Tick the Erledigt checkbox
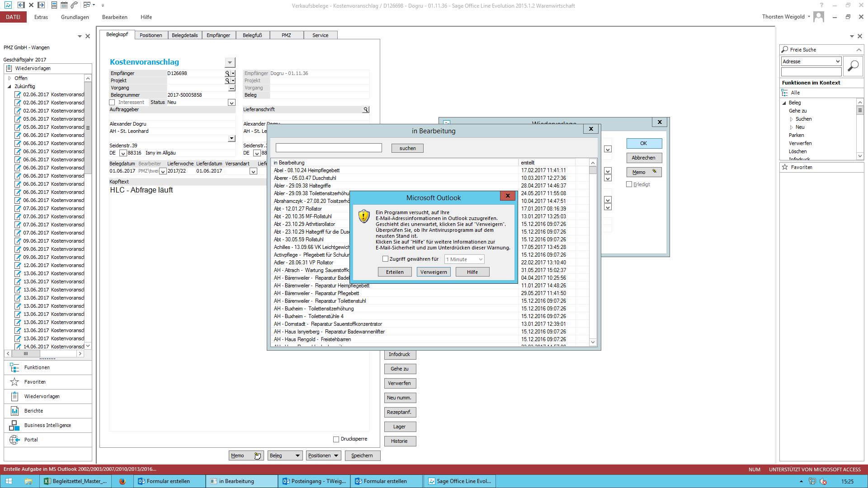Viewport: 868px width, 488px height. click(629, 184)
